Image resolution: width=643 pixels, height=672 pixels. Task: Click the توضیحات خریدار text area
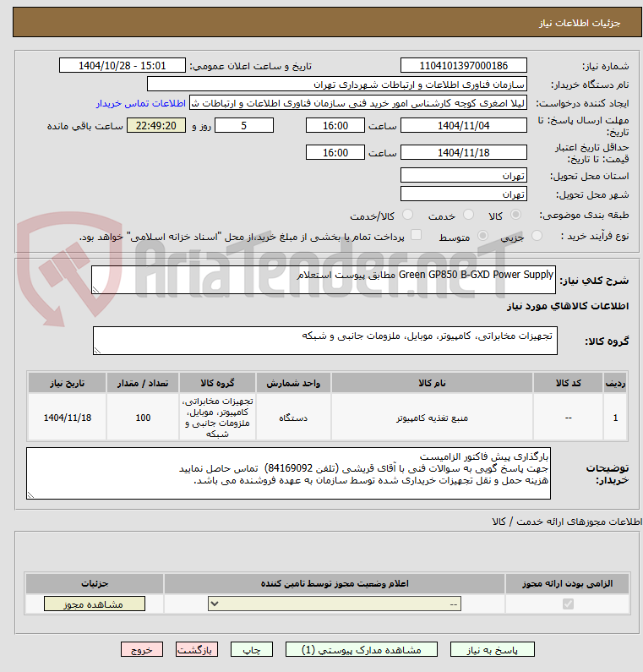[288, 473]
